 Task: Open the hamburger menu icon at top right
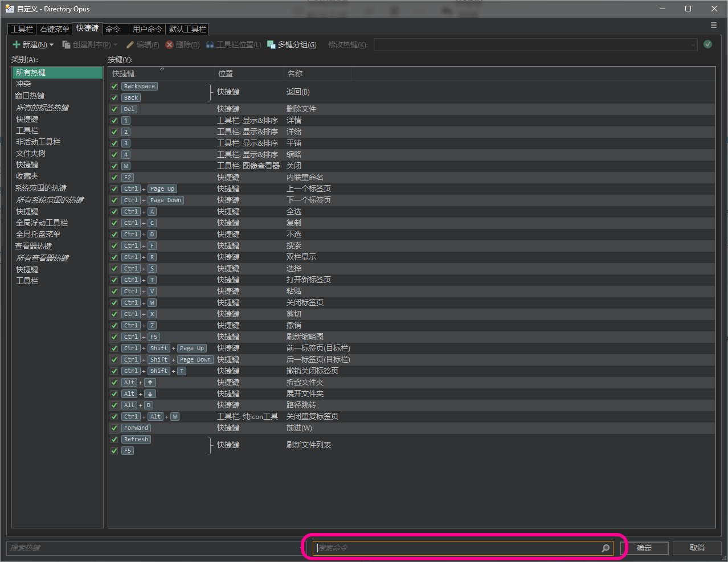(714, 25)
